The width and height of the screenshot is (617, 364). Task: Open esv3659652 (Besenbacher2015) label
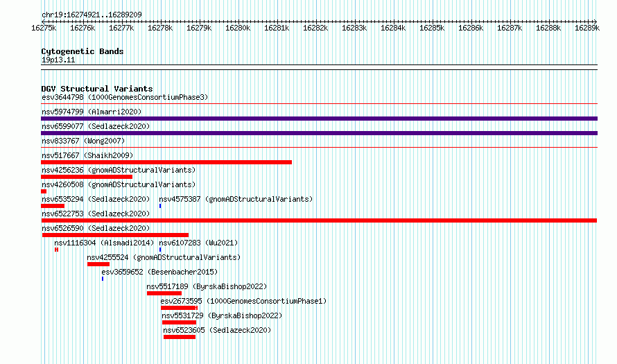coord(159,272)
